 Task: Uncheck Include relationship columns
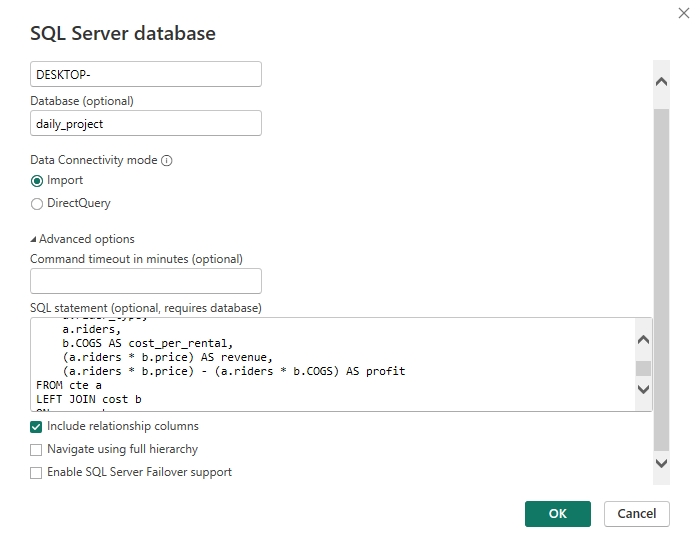coord(36,427)
